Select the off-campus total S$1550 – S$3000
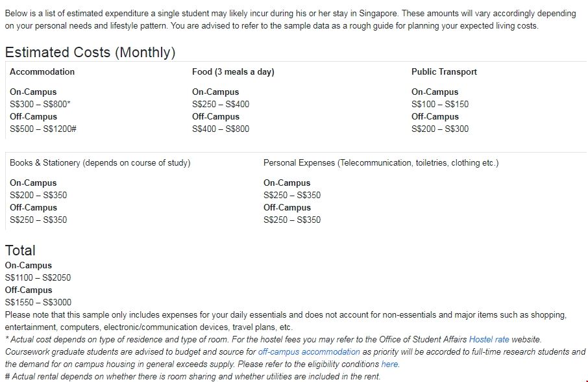 click(38, 302)
